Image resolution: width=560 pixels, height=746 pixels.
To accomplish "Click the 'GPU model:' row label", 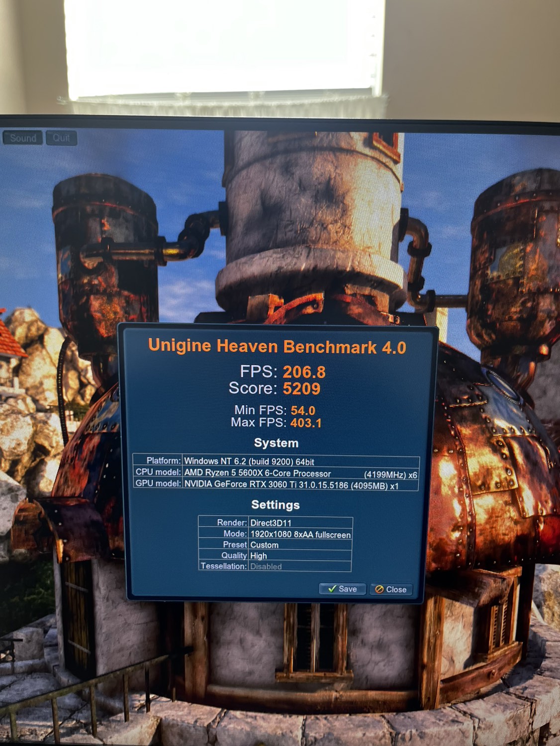I will click(x=158, y=483).
